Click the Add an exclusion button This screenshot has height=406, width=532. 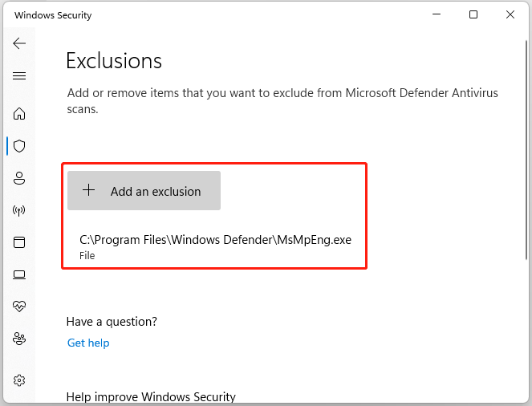tap(144, 191)
